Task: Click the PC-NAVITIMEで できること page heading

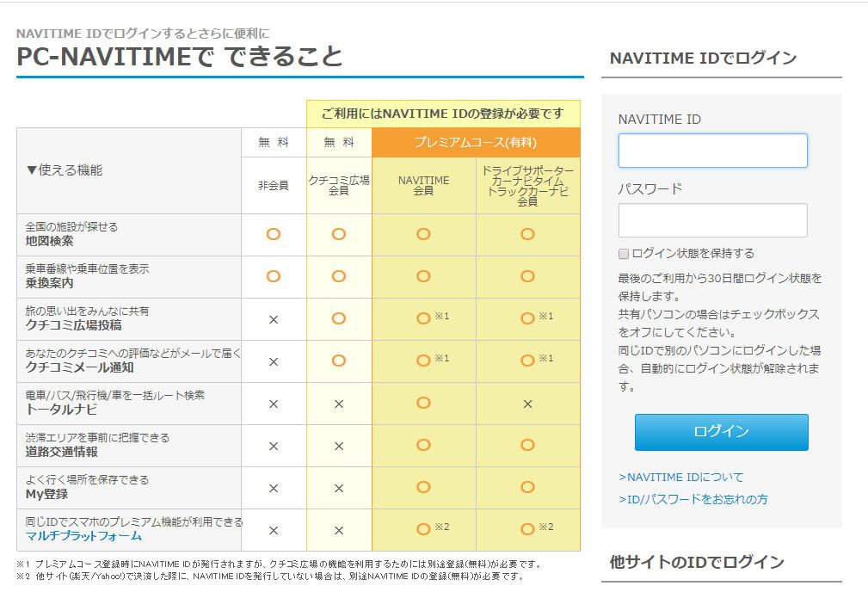Action: (x=180, y=57)
